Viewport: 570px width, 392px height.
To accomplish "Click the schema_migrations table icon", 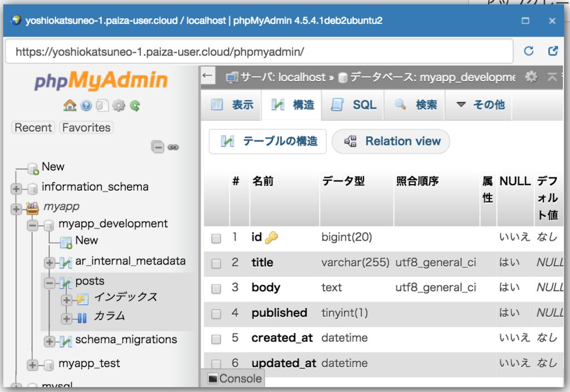I will 66,341.
